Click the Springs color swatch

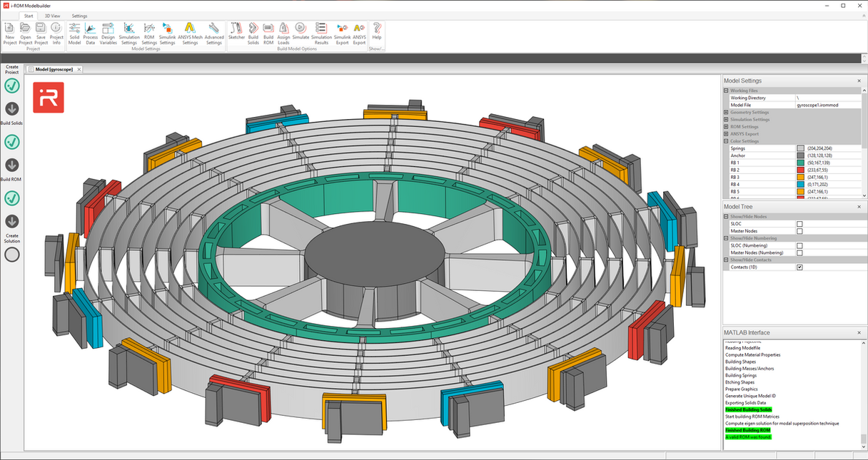point(800,148)
